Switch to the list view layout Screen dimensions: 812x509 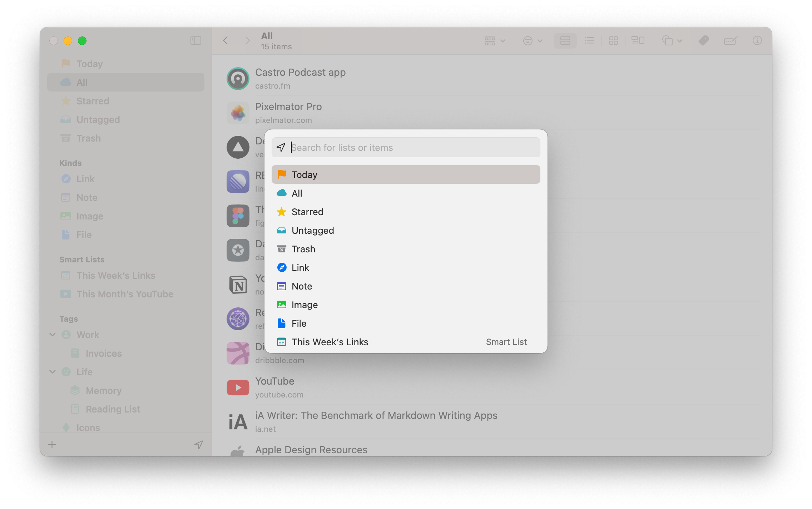click(589, 40)
